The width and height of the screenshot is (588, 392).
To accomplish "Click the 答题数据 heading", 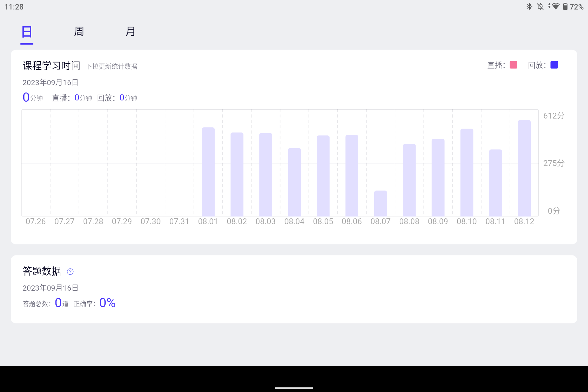I will tap(42, 271).
